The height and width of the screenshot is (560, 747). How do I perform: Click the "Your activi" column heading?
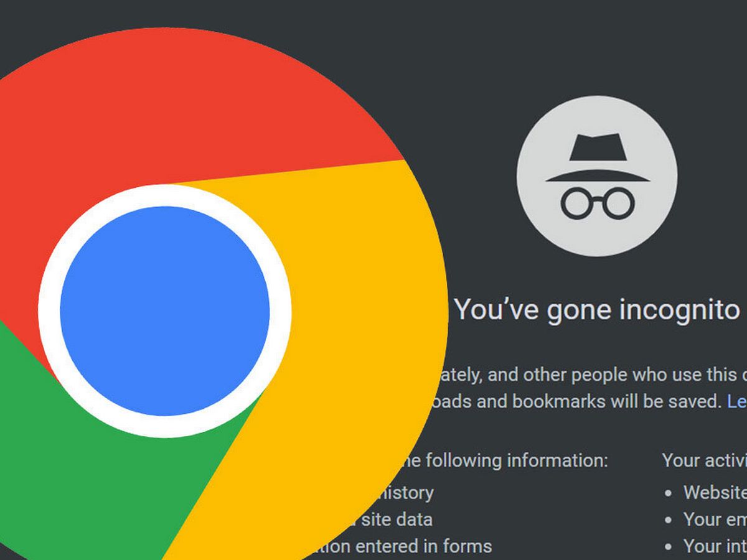[705, 461]
